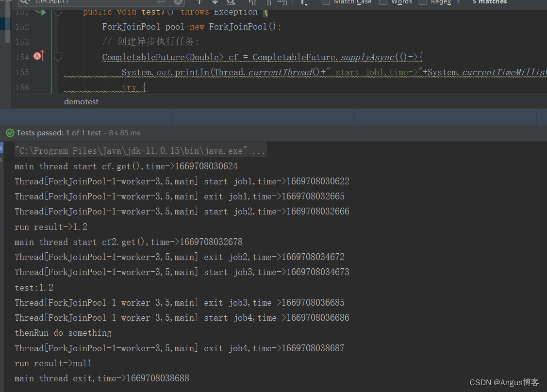Click the green tests passed checkmark icon
The width and height of the screenshot is (547, 392).
10,133
